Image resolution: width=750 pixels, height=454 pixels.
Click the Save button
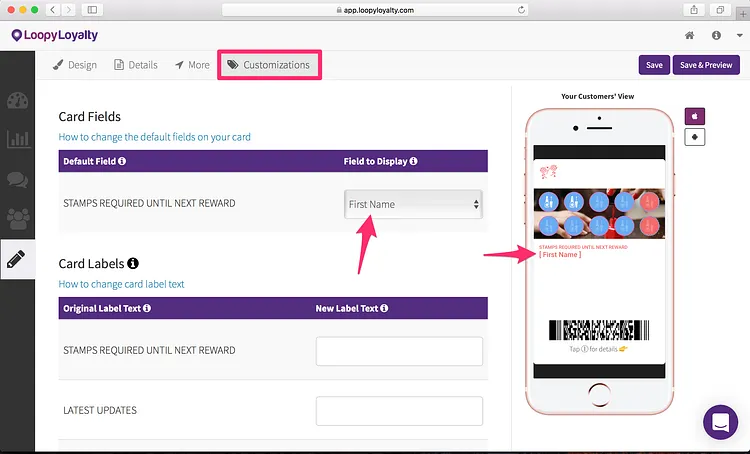(654, 65)
